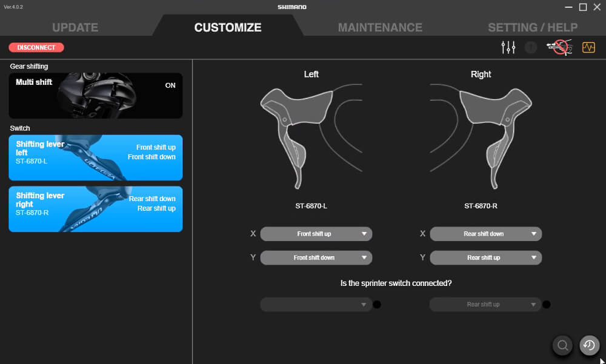The image size is (606, 364).
Task: Click the reset-to-default circular arrow icon
Action: click(588, 345)
